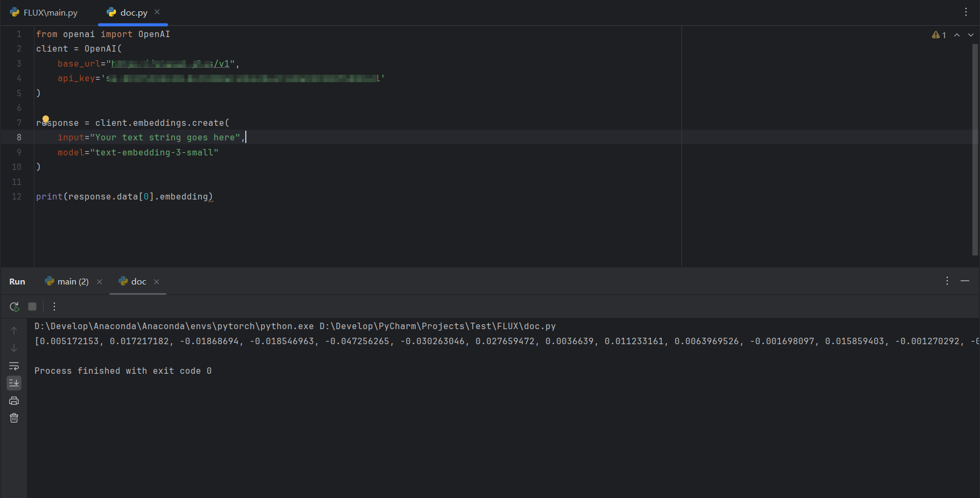
Task: Switch to FLUX\main.py editor tab
Action: [44, 12]
